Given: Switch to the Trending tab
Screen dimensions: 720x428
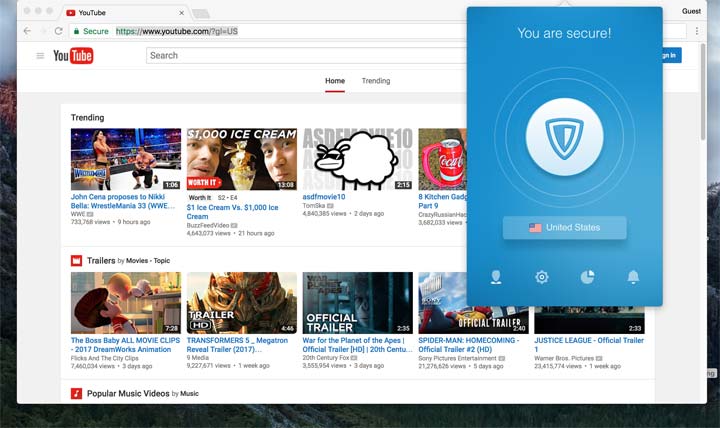Looking at the screenshot, I should pos(376,81).
